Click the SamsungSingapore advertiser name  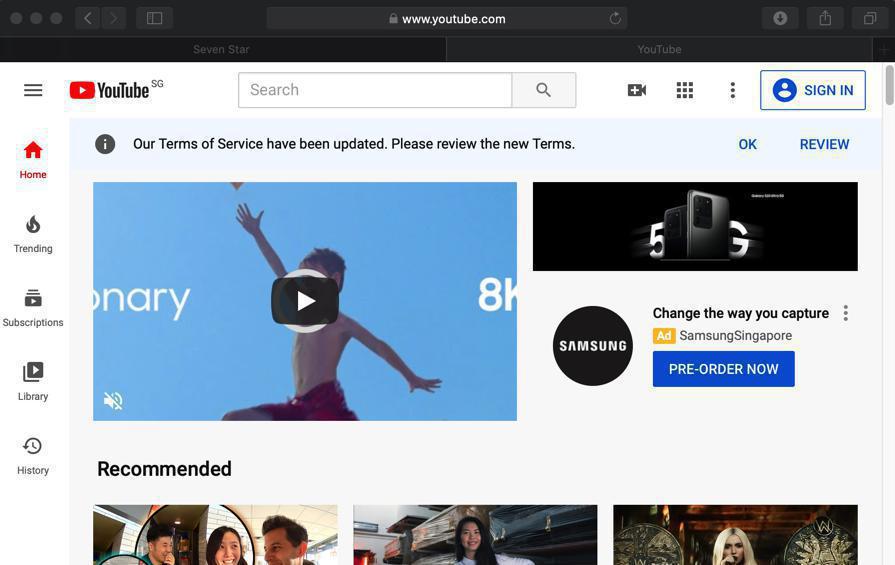pyautogui.click(x=735, y=336)
